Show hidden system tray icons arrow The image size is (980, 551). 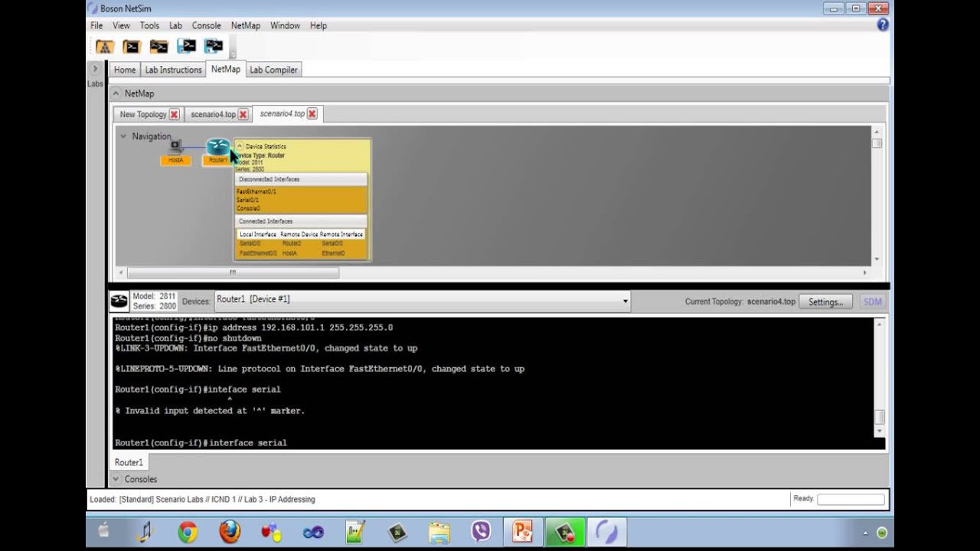pos(865,533)
